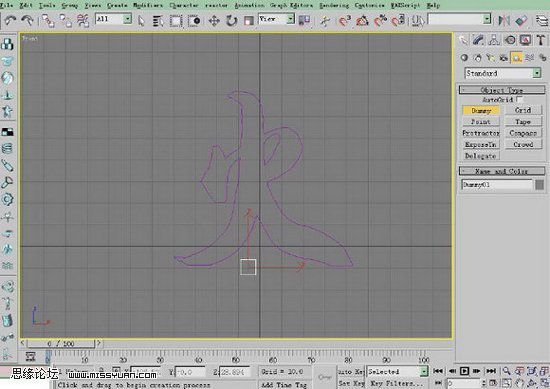Click the Play animation button
This screenshot has height=389, width=550.
pos(464,371)
